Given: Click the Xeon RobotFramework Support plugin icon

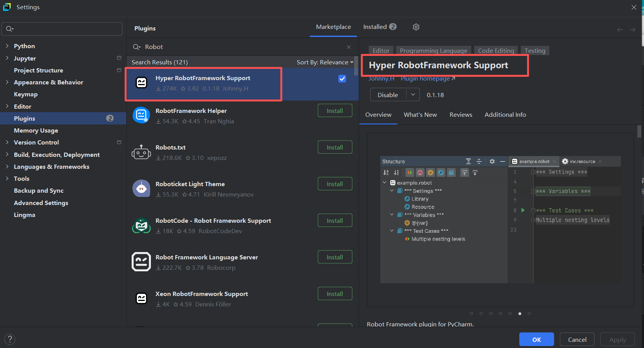Looking at the screenshot, I should pos(141,298).
